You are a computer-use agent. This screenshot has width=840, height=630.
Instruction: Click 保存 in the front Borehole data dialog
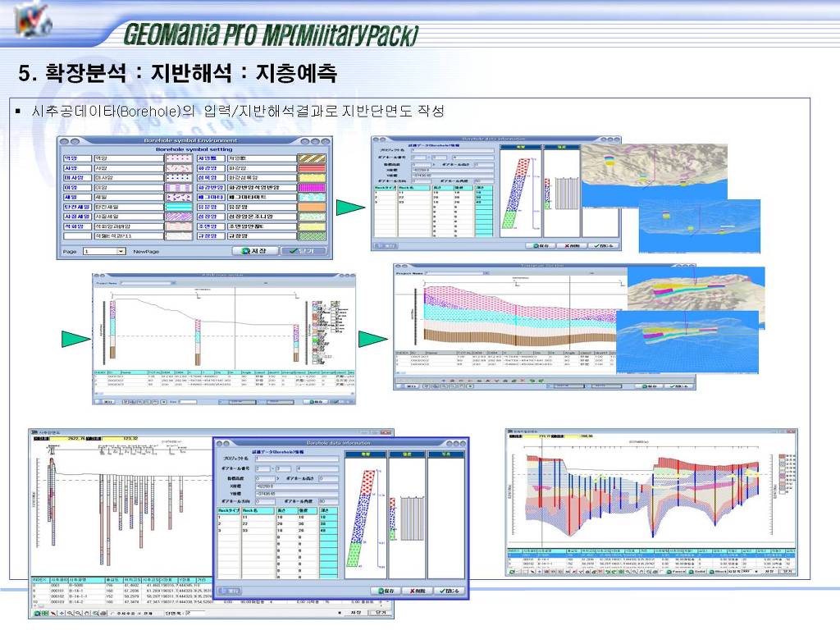[x=386, y=591]
